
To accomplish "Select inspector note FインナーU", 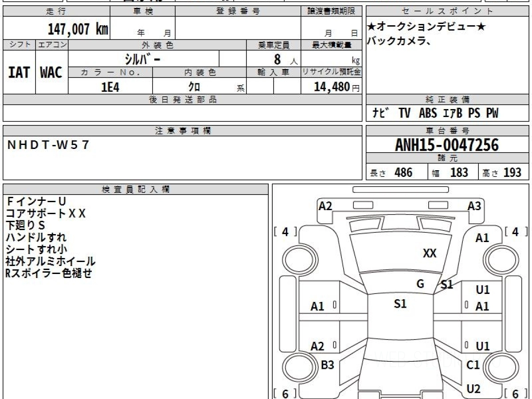I will pyautogui.click(x=36, y=202).
